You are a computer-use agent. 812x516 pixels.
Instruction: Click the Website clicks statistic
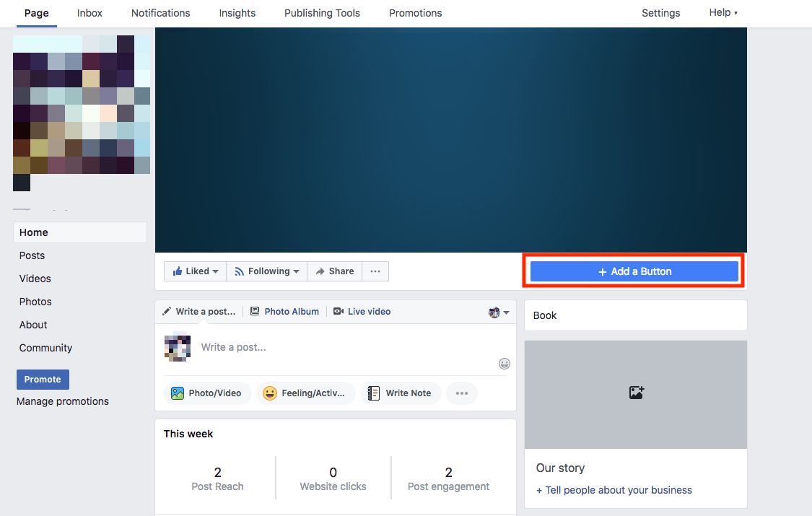tap(333, 478)
